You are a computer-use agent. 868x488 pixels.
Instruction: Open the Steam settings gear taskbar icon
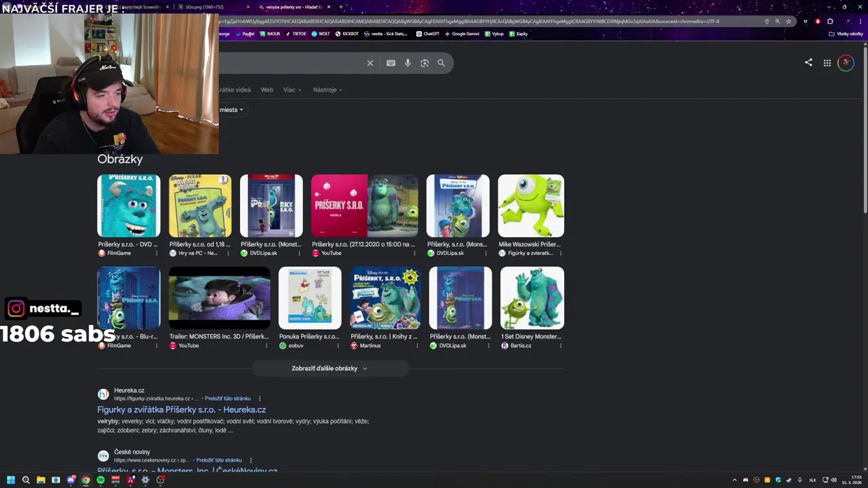(145, 480)
